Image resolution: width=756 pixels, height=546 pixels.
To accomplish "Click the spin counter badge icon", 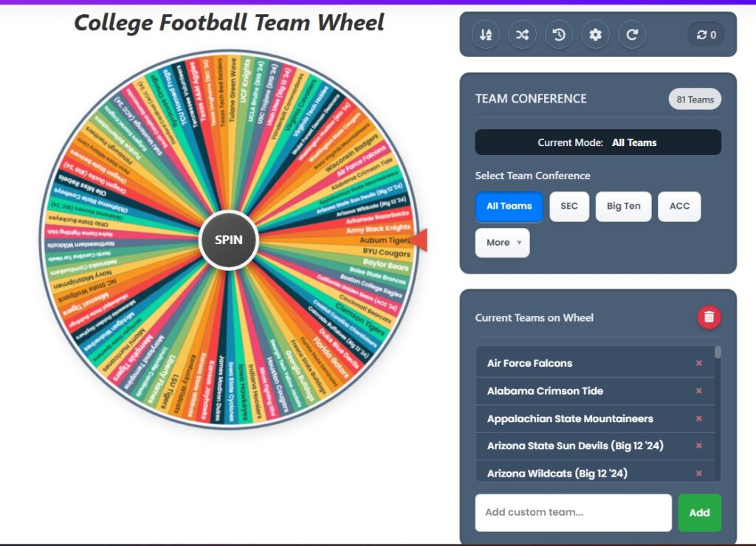I will pos(705,34).
